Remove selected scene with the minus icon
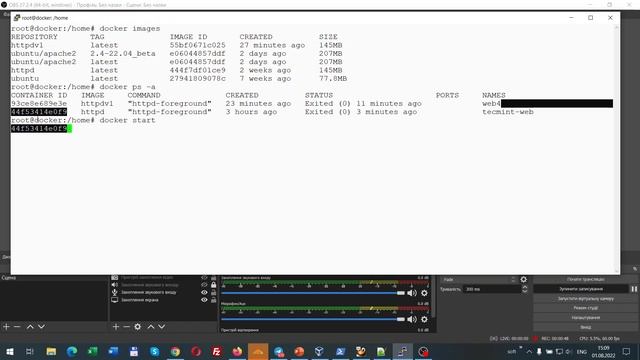 pos(17,327)
